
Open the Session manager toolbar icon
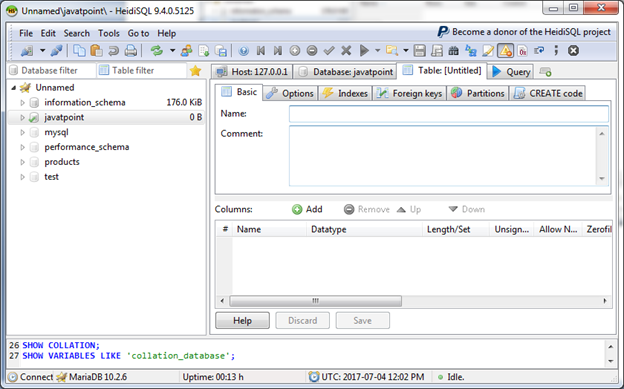27,51
